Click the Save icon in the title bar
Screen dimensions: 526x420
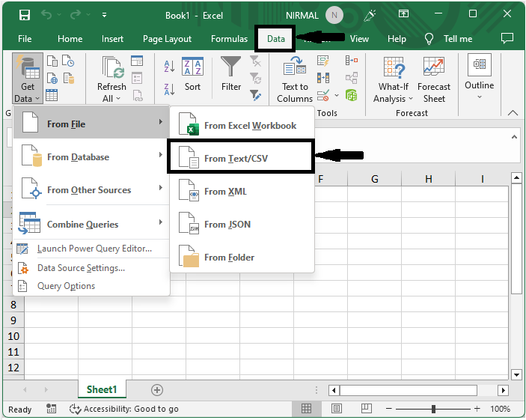click(25, 15)
